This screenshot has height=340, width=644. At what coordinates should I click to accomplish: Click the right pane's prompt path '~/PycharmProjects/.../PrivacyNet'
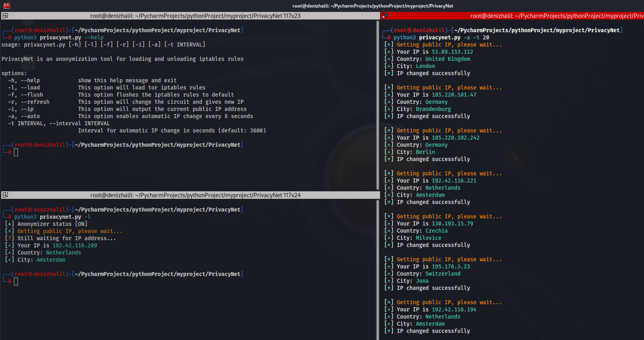coord(537,30)
